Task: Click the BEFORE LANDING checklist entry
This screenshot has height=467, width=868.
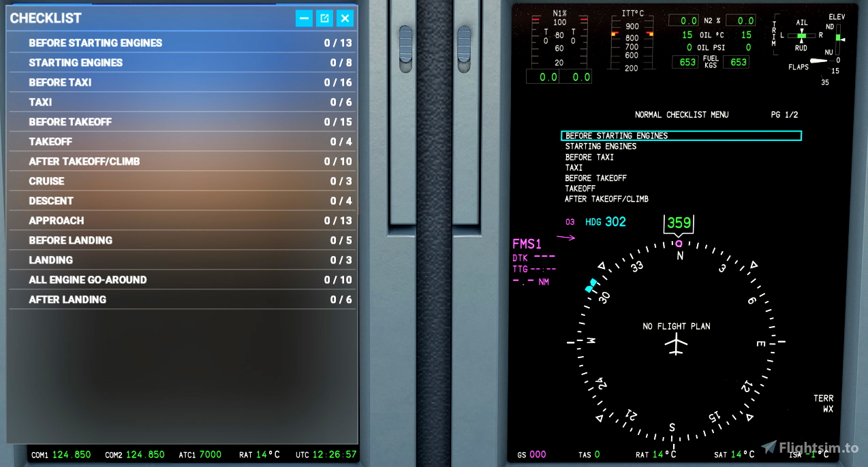Action: (x=69, y=240)
